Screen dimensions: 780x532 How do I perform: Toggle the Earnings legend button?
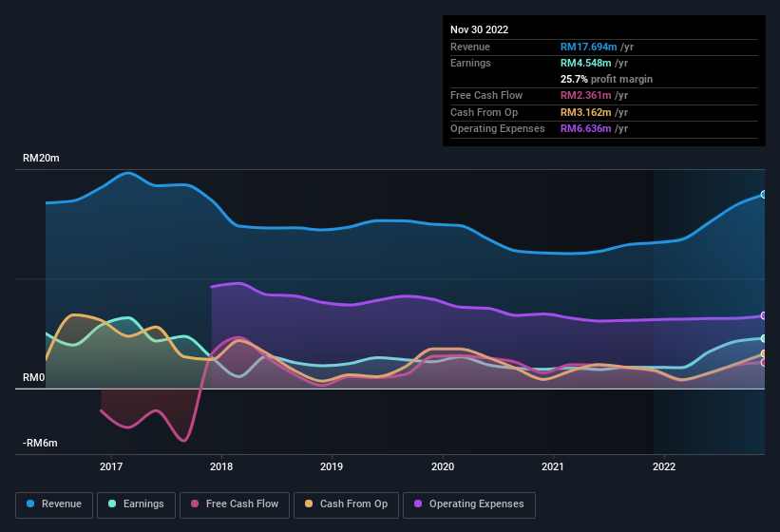(x=136, y=504)
